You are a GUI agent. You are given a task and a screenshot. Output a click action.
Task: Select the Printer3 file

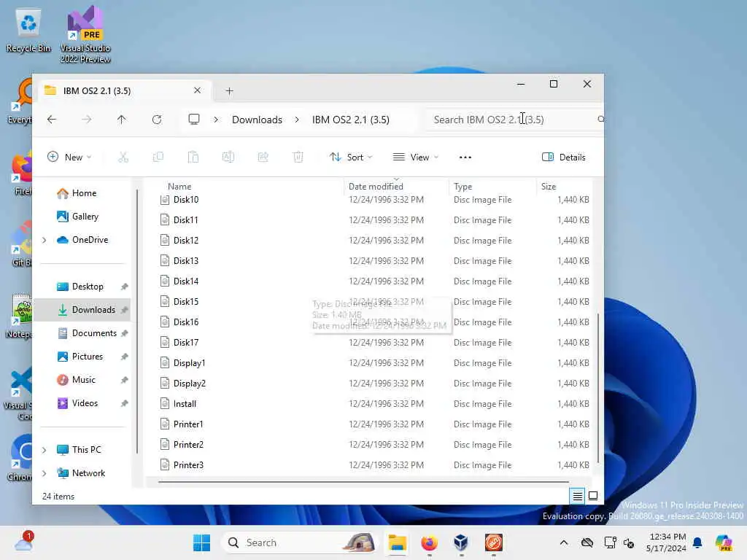tap(188, 465)
